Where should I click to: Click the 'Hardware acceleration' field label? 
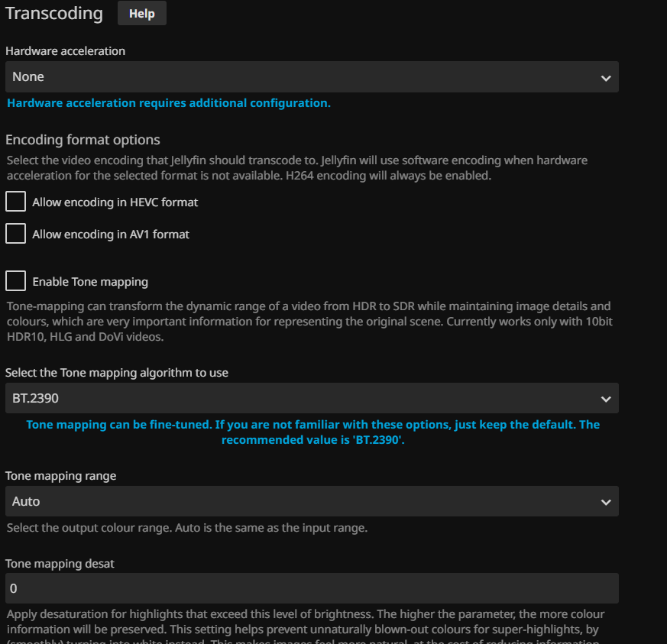pos(65,51)
